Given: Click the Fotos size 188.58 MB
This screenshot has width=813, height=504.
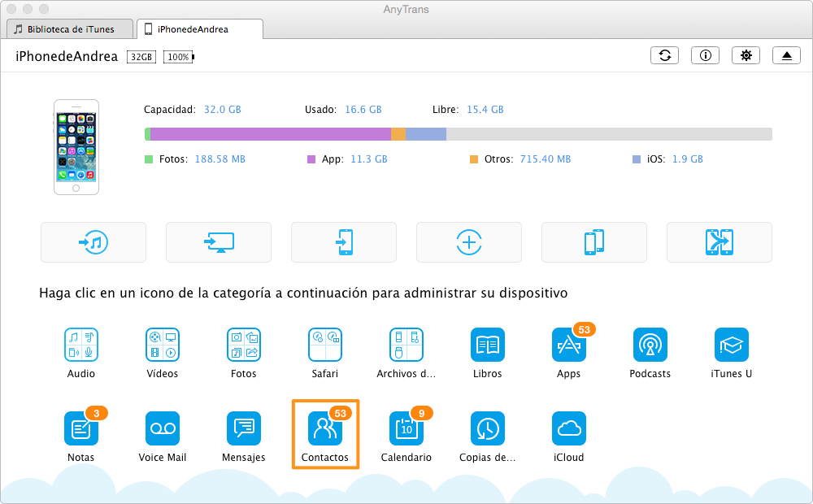Looking at the screenshot, I should (x=220, y=159).
